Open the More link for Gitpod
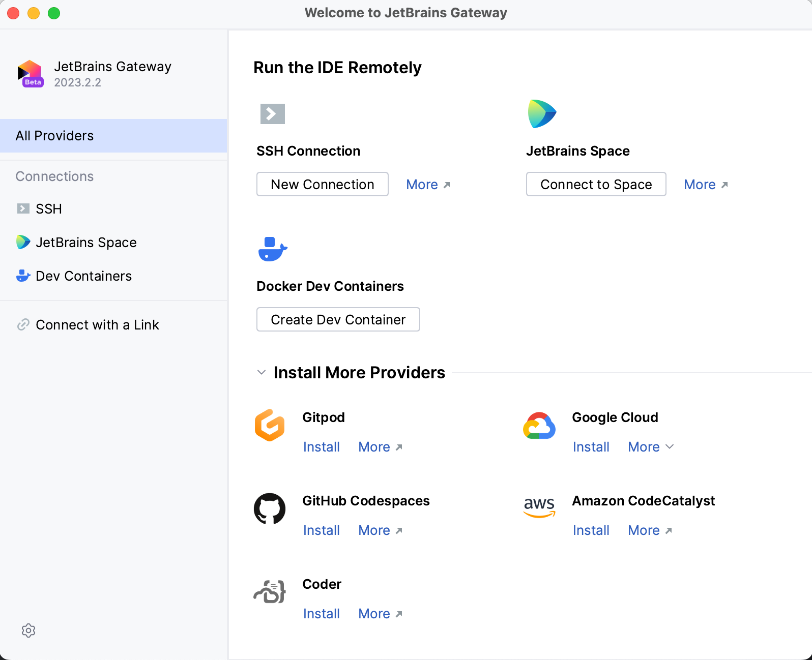Screen dimensions: 812x660 pyautogui.click(x=381, y=447)
